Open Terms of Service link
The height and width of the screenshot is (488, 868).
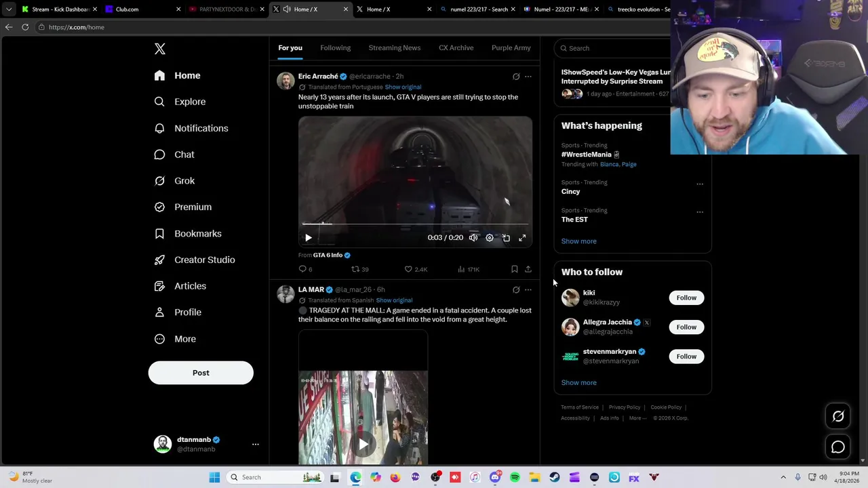(x=580, y=407)
